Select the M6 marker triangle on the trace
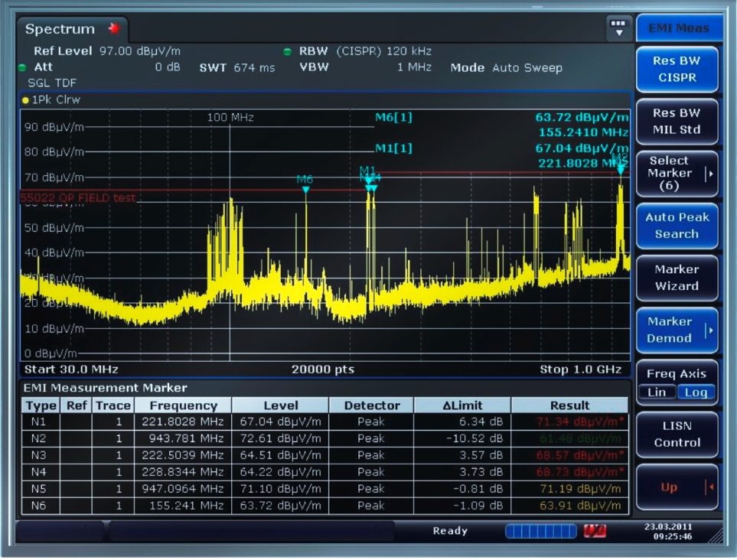This screenshot has height=560, width=737. tap(305, 189)
